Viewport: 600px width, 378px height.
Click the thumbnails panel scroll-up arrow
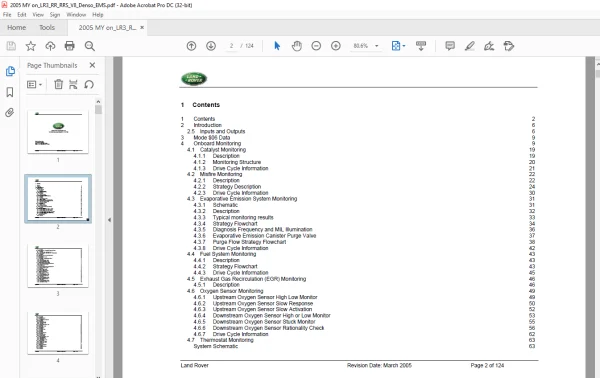pyautogui.click(x=98, y=101)
